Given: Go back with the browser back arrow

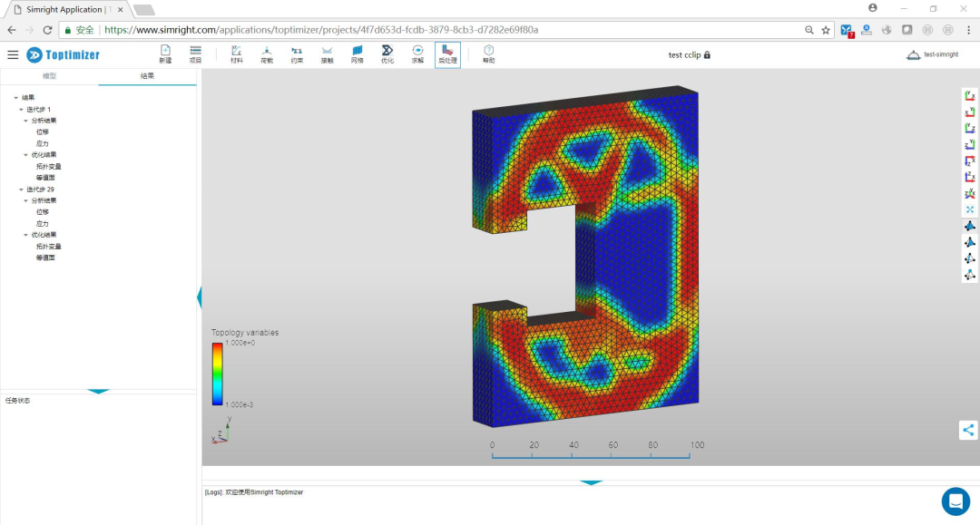Looking at the screenshot, I should [11, 30].
